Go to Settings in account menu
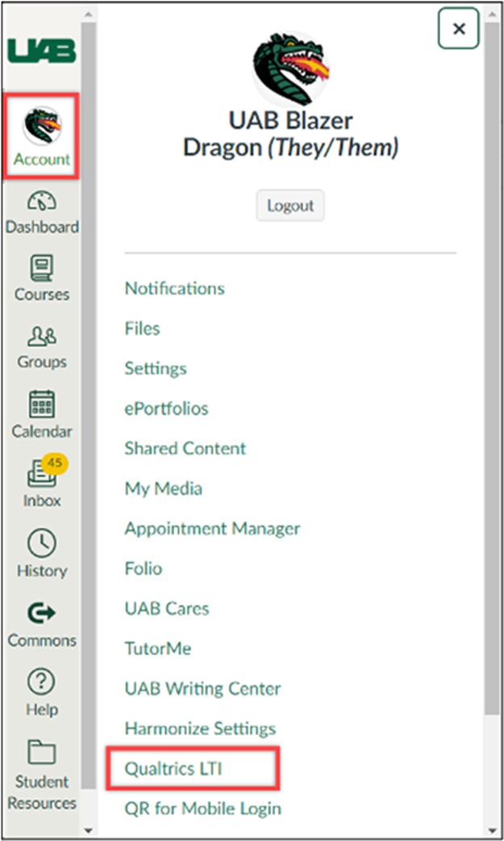Viewport: 504px width, 841px height. pyautogui.click(x=155, y=368)
